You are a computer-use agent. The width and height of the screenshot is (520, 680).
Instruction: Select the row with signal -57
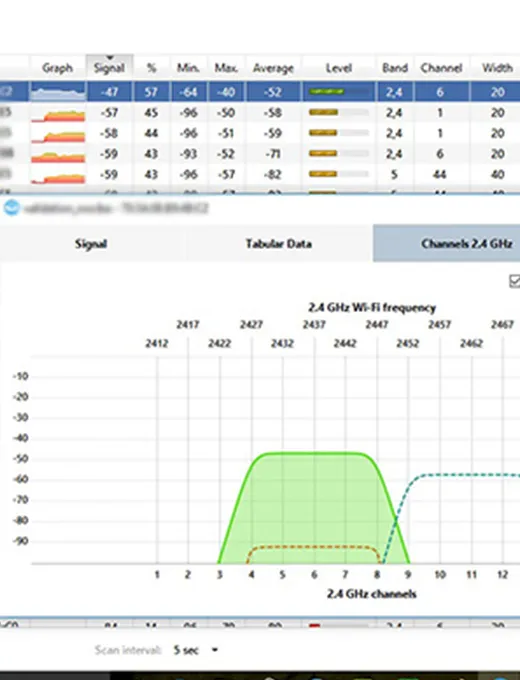coord(260,113)
